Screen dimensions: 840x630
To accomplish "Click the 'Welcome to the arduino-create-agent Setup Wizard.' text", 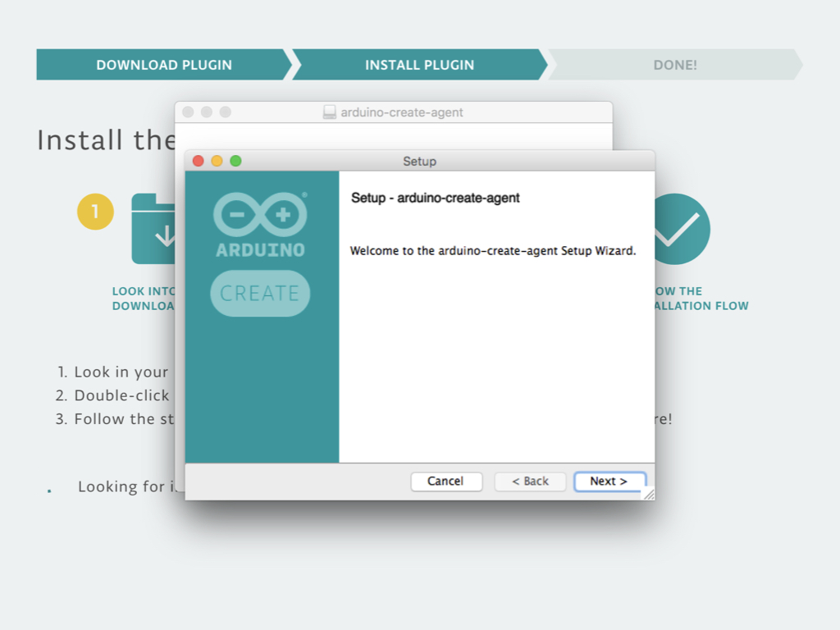I will pos(493,251).
